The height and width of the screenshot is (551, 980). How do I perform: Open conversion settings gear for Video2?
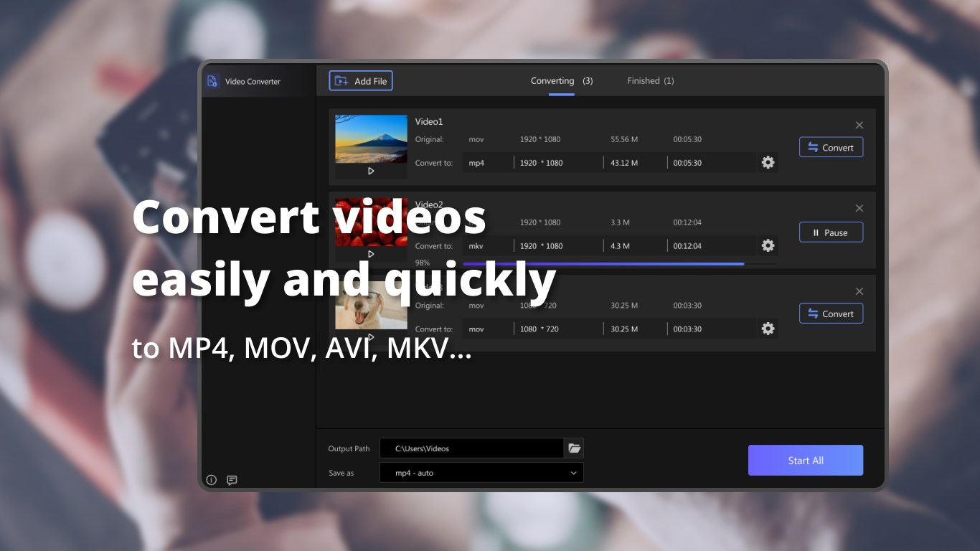click(768, 245)
